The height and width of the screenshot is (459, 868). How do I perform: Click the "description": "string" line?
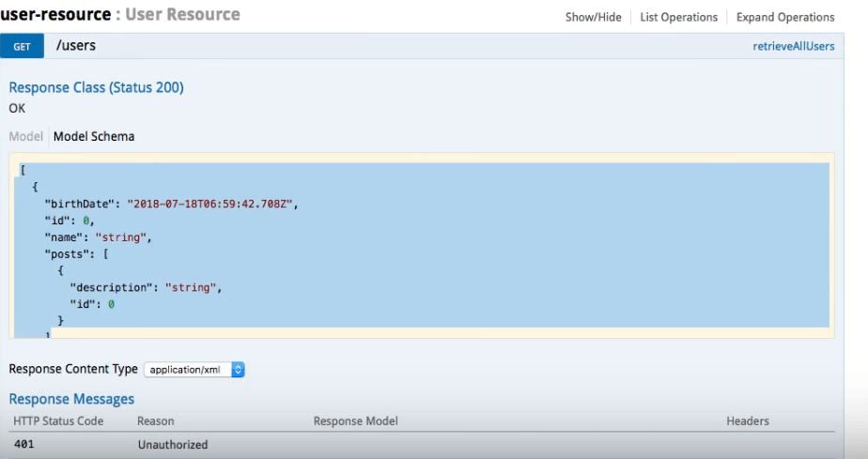pyautogui.click(x=146, y=287)
